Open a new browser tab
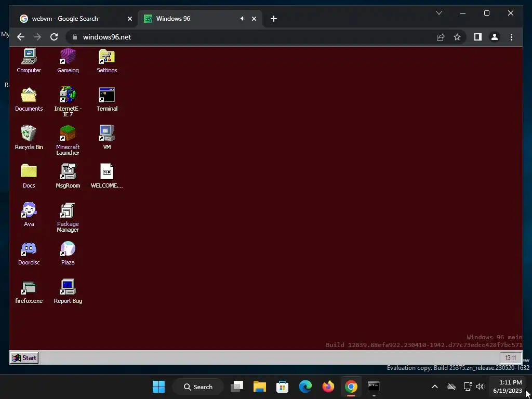 click(274, 19)
